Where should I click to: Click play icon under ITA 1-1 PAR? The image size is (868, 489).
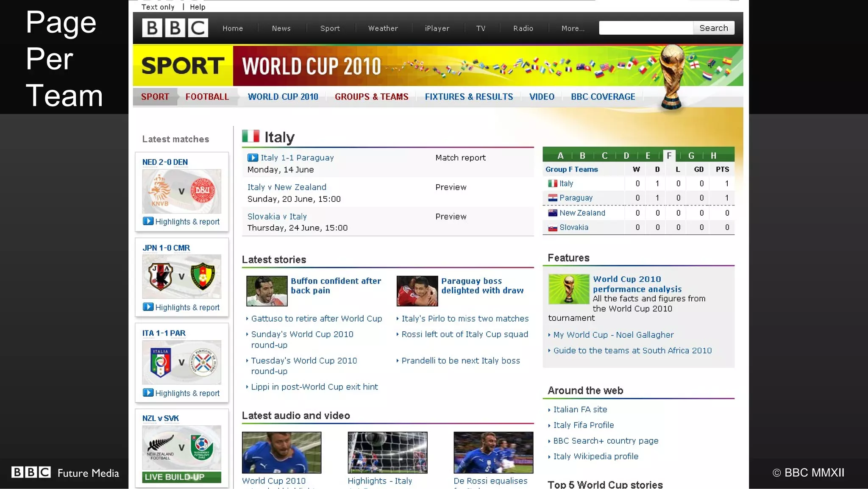click(x=148, y=393)
